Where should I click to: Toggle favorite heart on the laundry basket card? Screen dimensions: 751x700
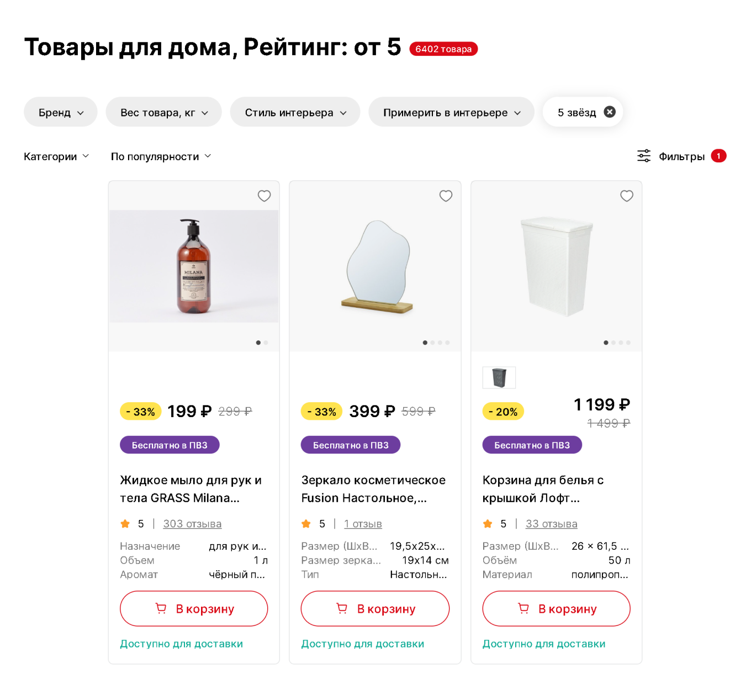pos(626,196)
